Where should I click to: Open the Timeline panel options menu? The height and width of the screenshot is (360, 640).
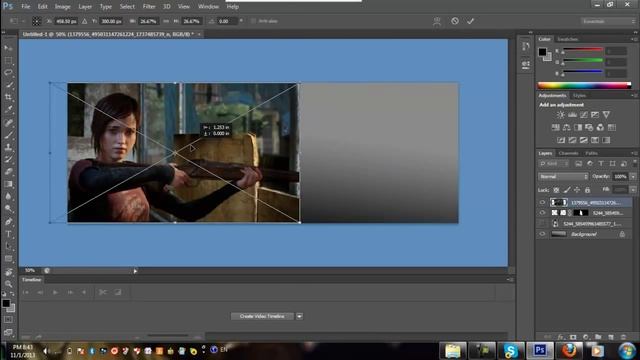pos(510,280)
